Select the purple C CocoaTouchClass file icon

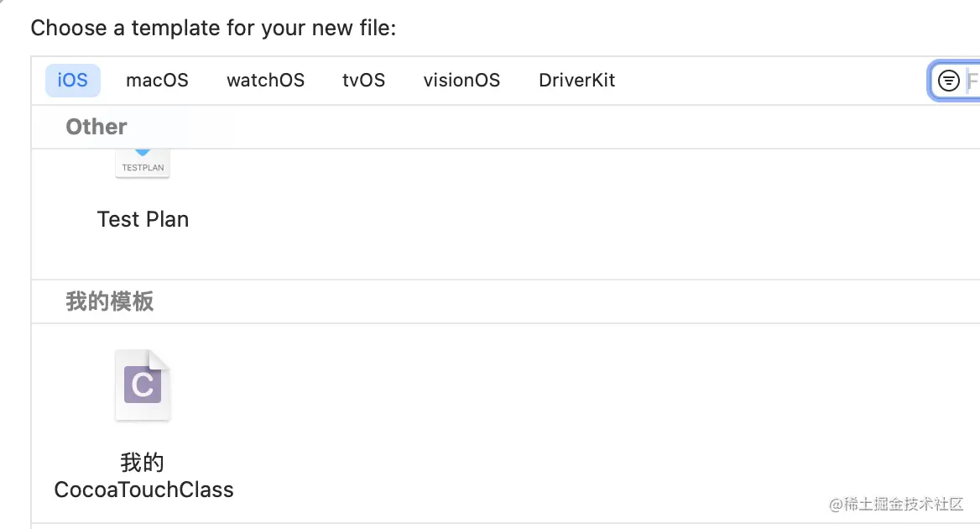tap(143, 385)
